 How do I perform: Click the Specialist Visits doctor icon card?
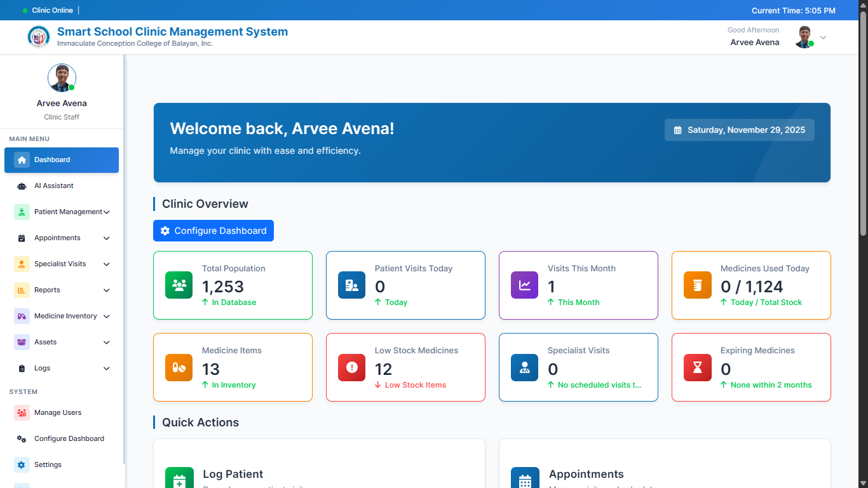click(x=524, y=368)
